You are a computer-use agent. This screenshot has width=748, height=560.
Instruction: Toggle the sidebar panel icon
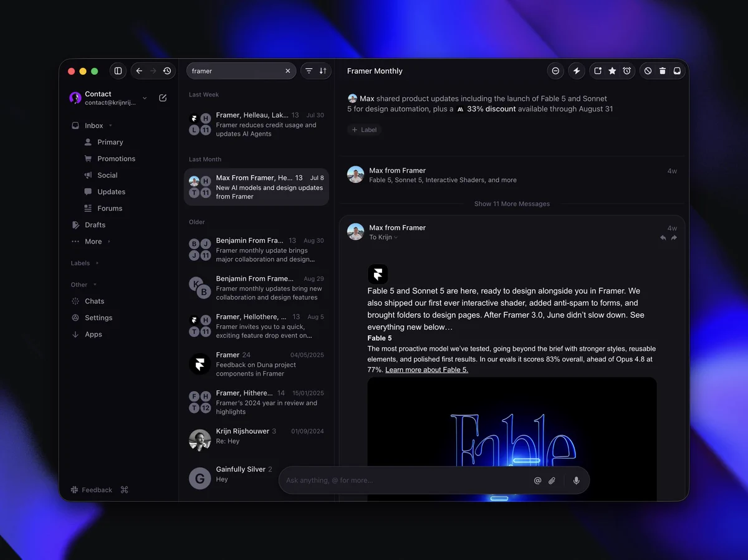pos(118,71)
